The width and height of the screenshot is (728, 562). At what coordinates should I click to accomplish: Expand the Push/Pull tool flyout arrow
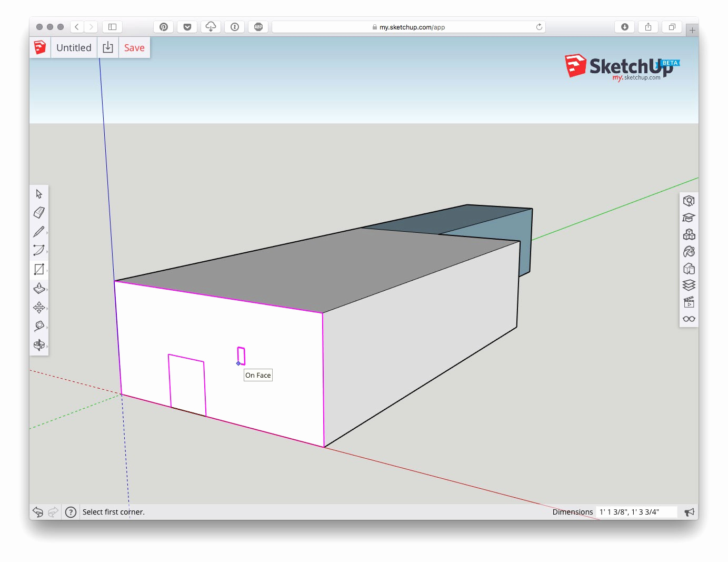pos(47,290)
